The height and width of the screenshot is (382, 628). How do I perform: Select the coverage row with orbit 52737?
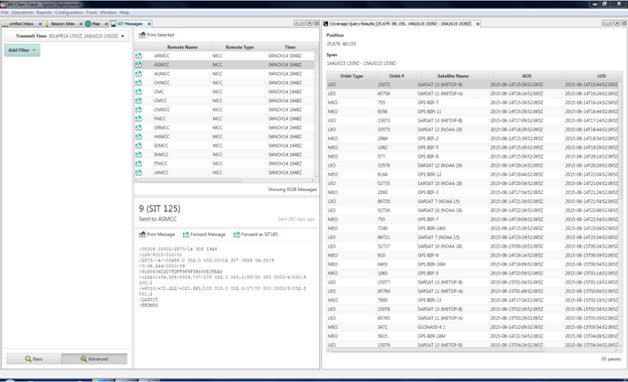[x=473, y=246]
